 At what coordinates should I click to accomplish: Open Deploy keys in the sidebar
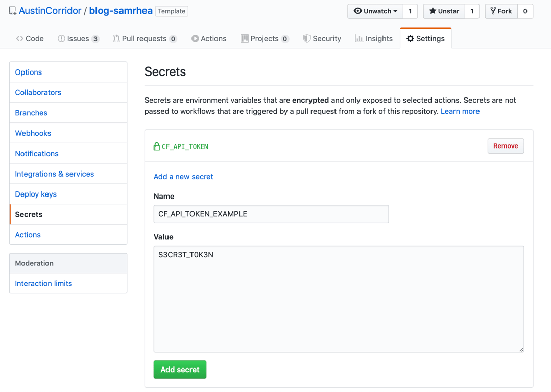(x=36, y=194)
